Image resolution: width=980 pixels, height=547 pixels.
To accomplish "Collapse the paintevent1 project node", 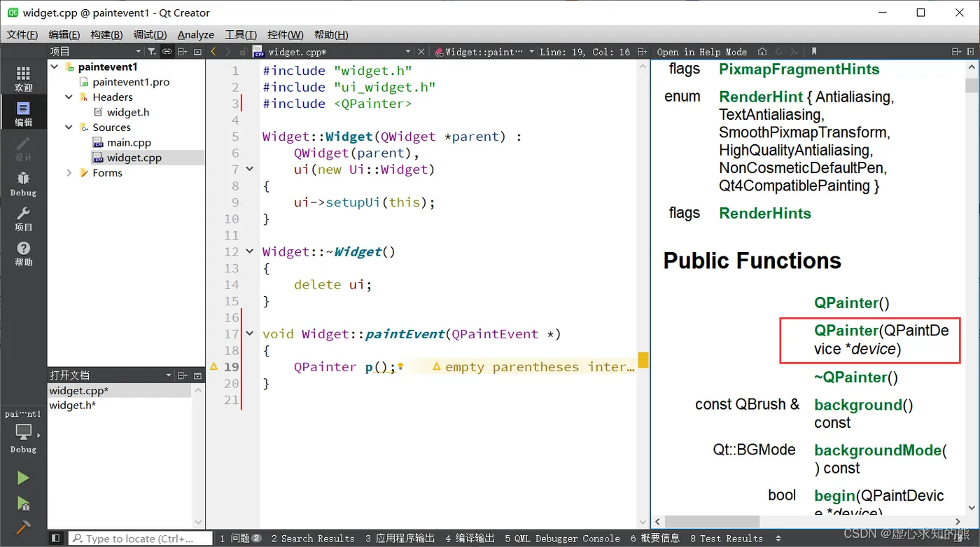I will pyautogui.click(x=55, y=67).
